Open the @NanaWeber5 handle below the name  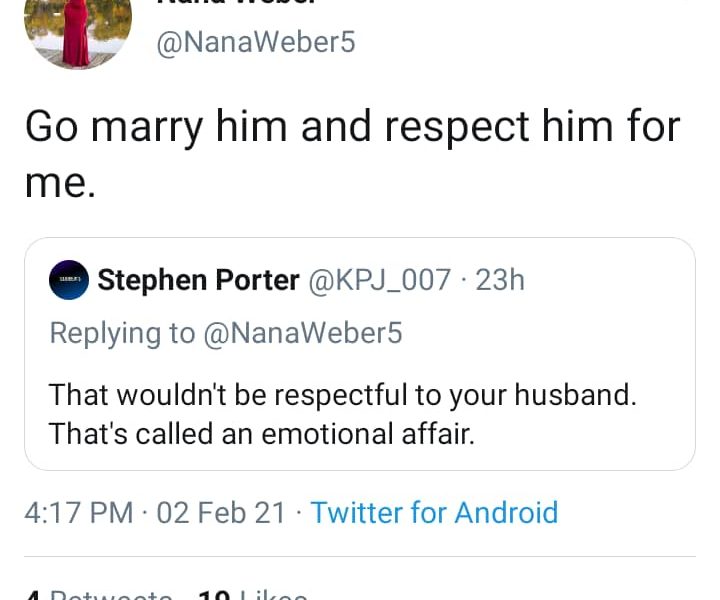tap(257, 43)
